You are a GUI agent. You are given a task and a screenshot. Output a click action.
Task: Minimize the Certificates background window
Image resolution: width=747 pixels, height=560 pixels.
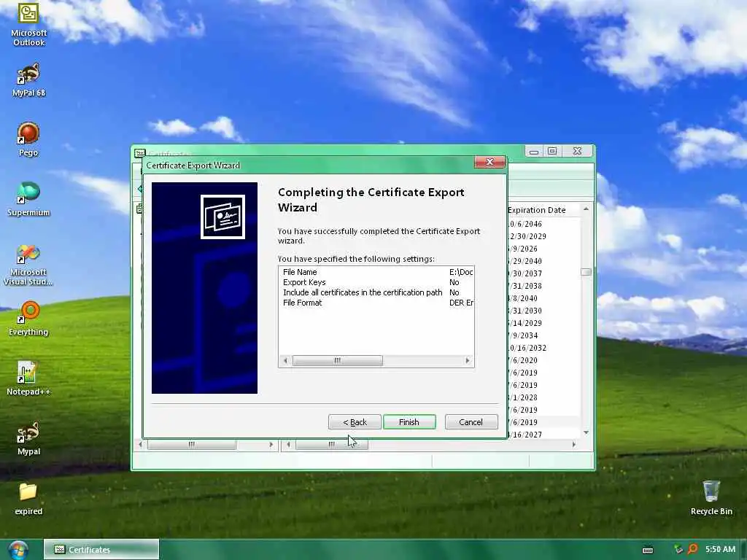coord(534,152)
